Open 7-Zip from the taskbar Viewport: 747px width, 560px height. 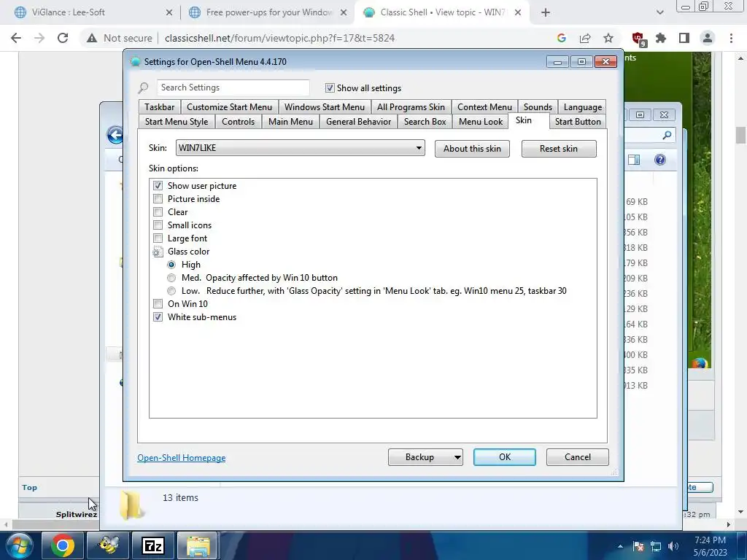point(153,545)
